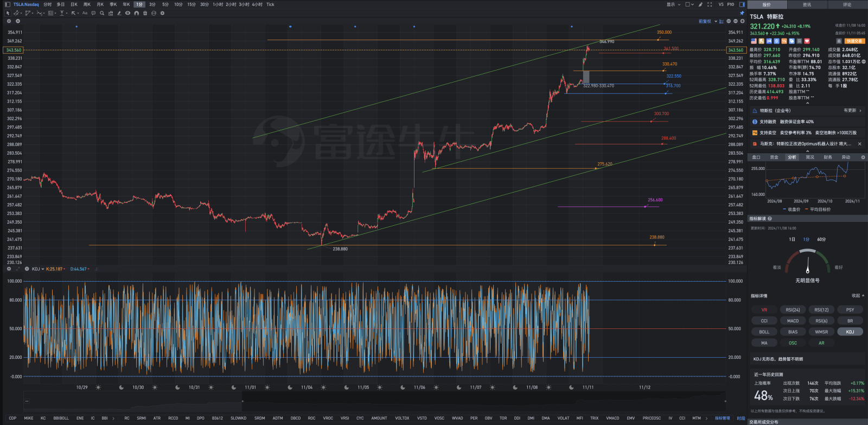Select the 1日 indicator period
Screen dimensions: 868x425
(x=792, y=239)
